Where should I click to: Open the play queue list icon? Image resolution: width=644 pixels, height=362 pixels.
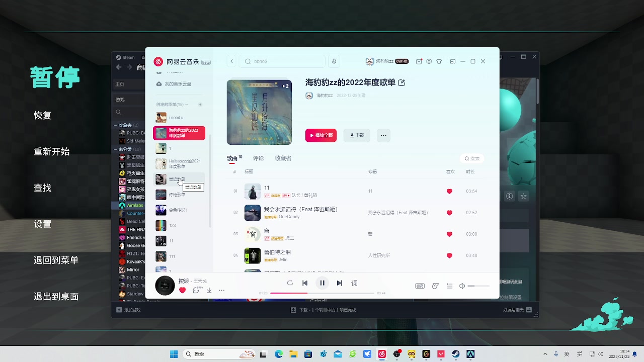450,286
